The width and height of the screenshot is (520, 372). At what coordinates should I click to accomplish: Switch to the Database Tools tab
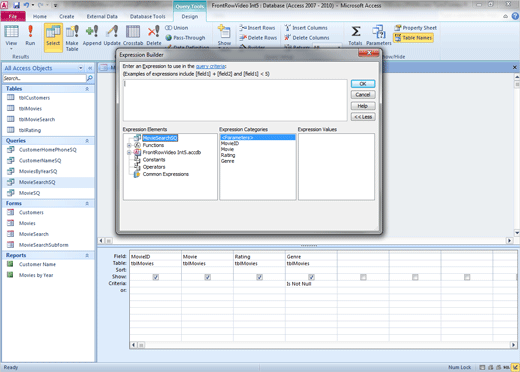click(148, 16)
